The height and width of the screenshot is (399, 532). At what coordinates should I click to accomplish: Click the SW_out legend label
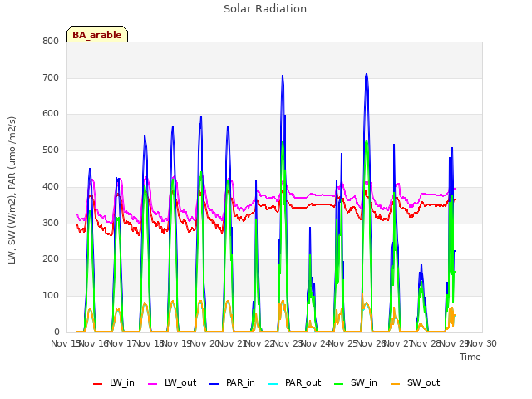pyautogui.click(x=423, y=382)
